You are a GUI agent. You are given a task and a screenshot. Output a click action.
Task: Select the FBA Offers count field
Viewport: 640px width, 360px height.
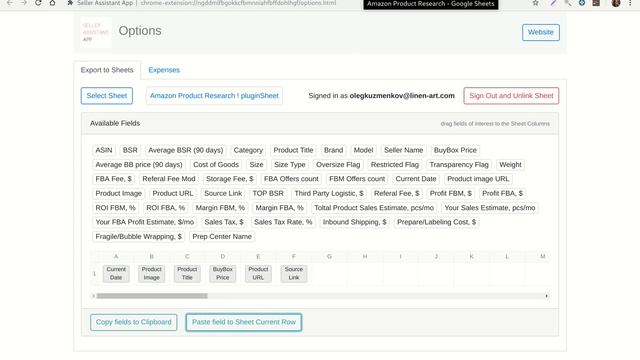[291, 179]
